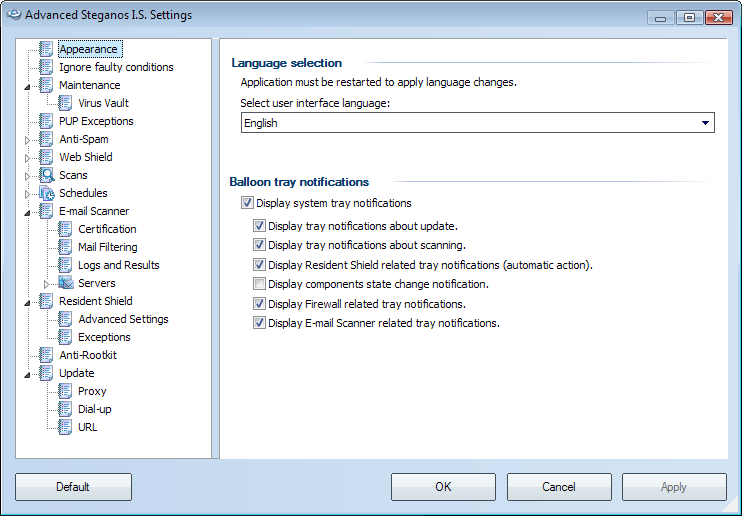
Task: Click the Logs and Results icon
Action: tap(65, 265)
